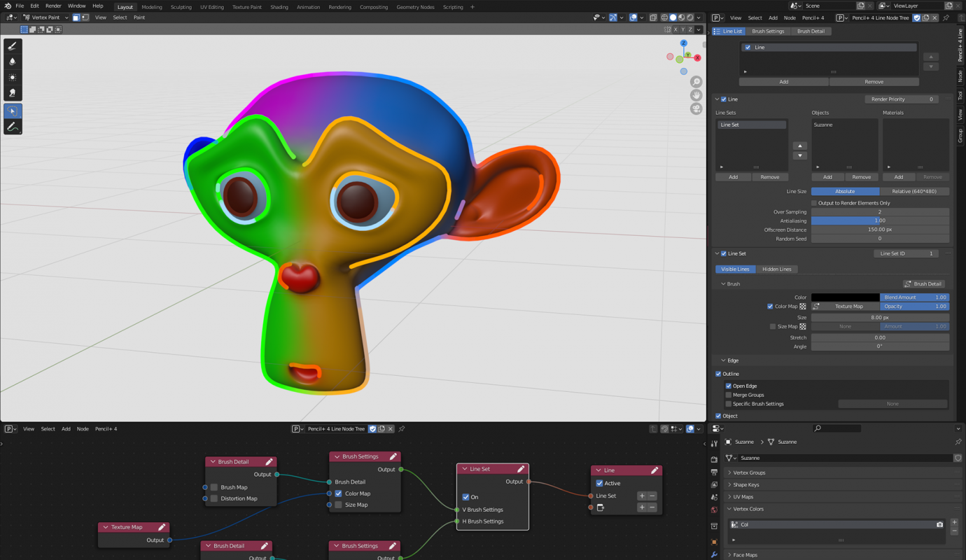Select the Smear brush tool
The image size is (966, 560).
(x=12, y=93)
